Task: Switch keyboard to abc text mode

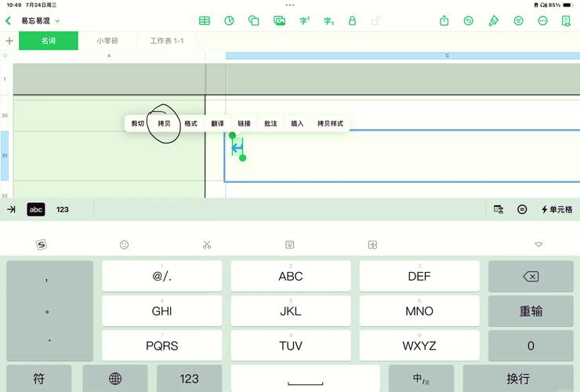Action: click(x=36, y=209)
